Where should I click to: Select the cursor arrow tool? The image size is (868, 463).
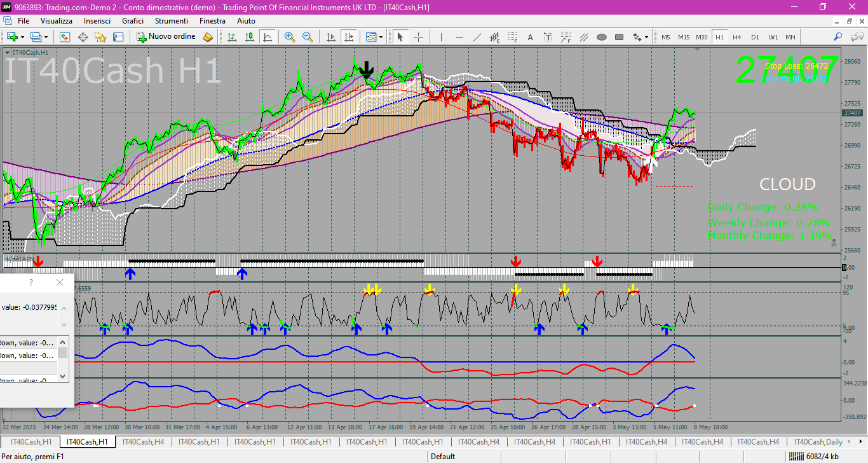(400, 37)
